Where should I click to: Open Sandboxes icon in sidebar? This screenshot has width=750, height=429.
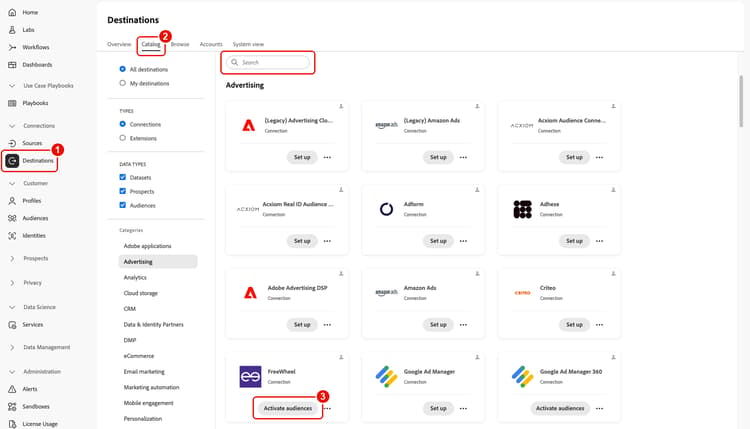tap(12, 407)
